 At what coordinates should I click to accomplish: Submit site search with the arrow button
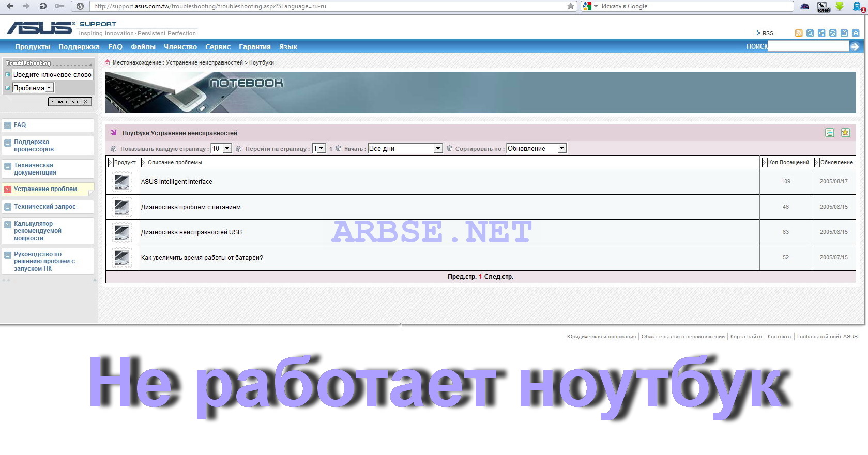point(855,46)
